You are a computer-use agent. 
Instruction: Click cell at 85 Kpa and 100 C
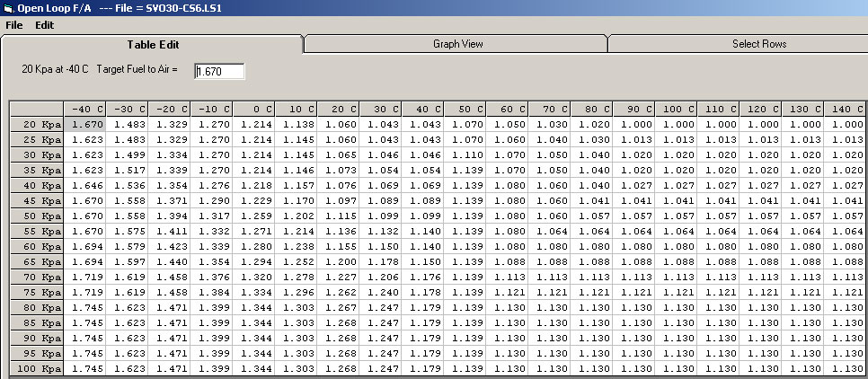click(x=677, y=323)
